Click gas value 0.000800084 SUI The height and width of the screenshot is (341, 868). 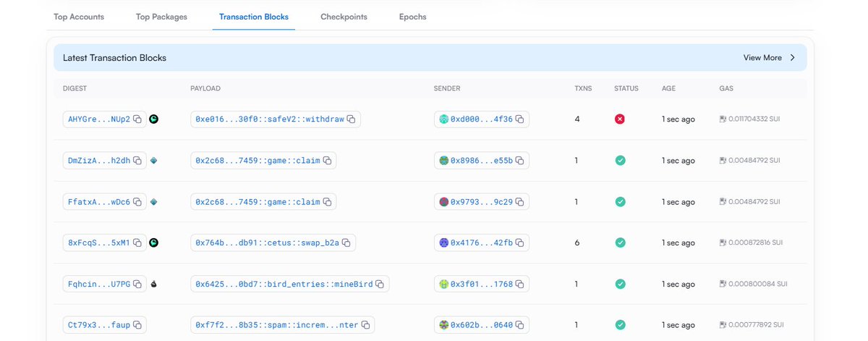[757, 284]
